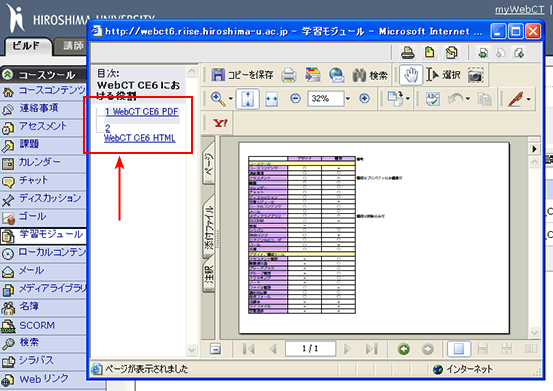Open the WebCT CE6 HTML link

[x=140, y=138]
